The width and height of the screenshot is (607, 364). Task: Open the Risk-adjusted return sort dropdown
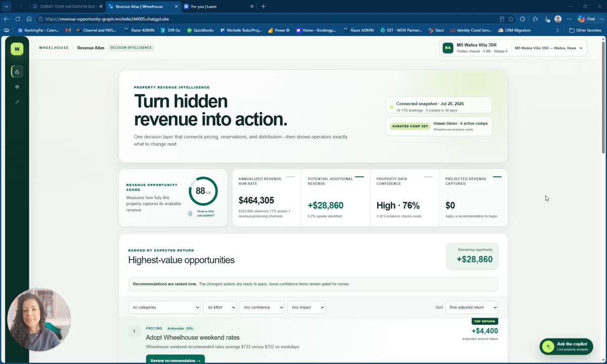tap(471, 307)
